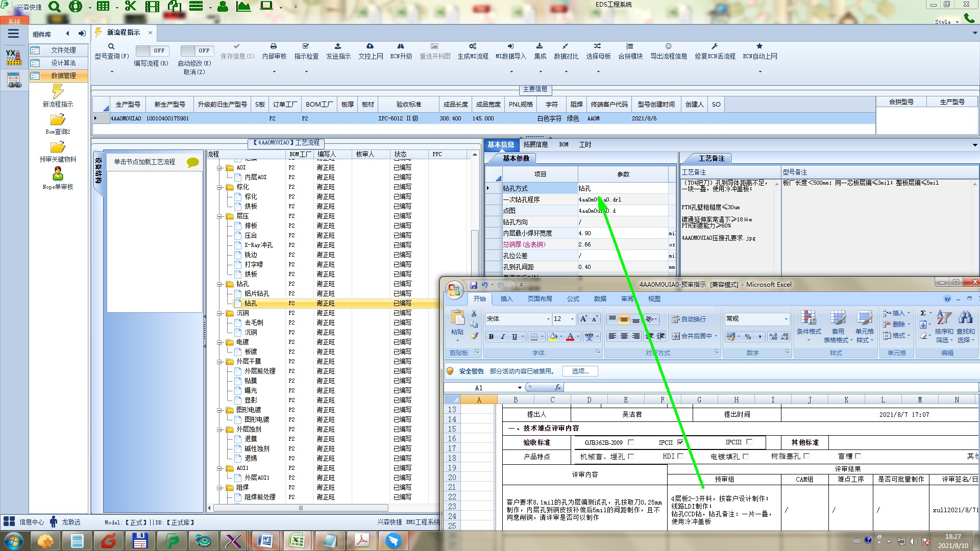This screenshot has height=551, width=980.
Task: Click 合并后居中 button in Excel
Action: coord(693,336)
